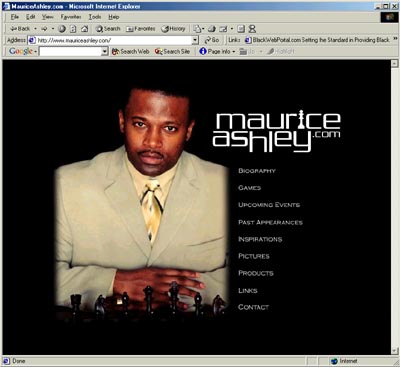
Task: Click the IE page icon in title bar
Action: 6,6
